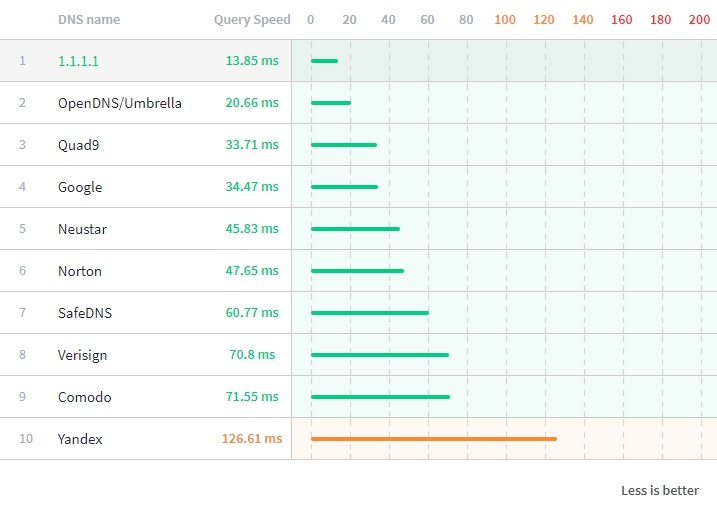Click the 126.61 ms query speed value
Viewport: 717px width, 515px height.
(252, 439)
